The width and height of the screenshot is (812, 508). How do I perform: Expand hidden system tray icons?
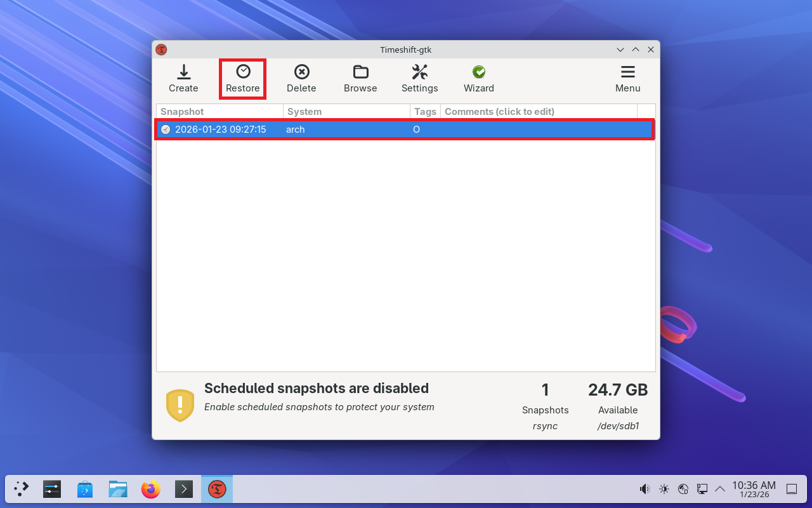[x=720, y=489]
